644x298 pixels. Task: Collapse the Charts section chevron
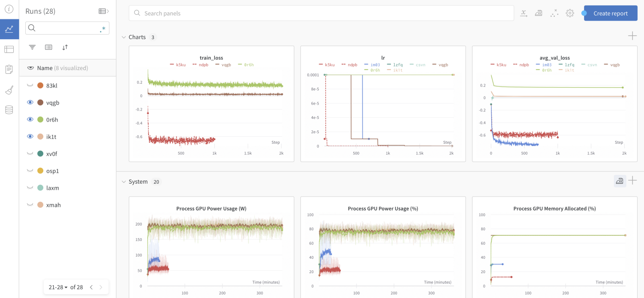(124, 37)
